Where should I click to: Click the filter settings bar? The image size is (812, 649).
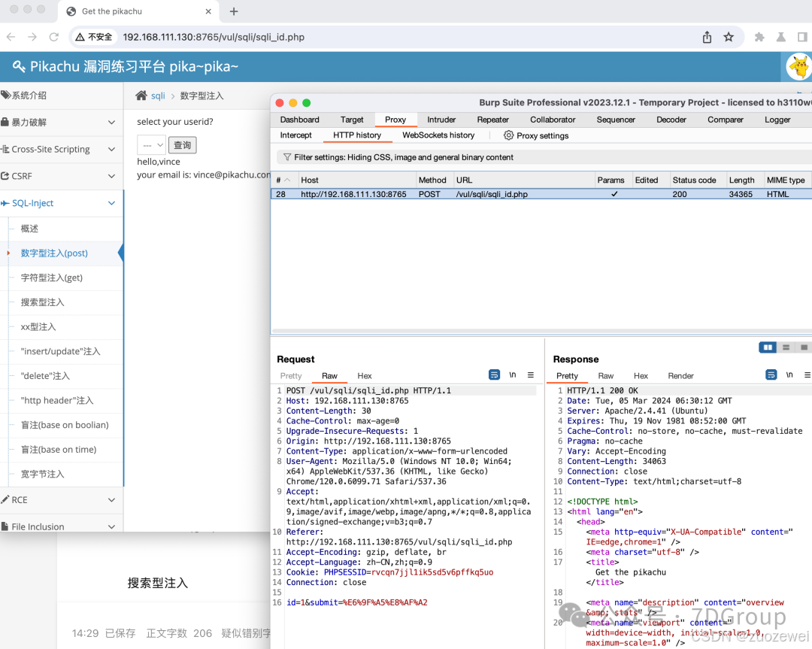pos(544,157)
